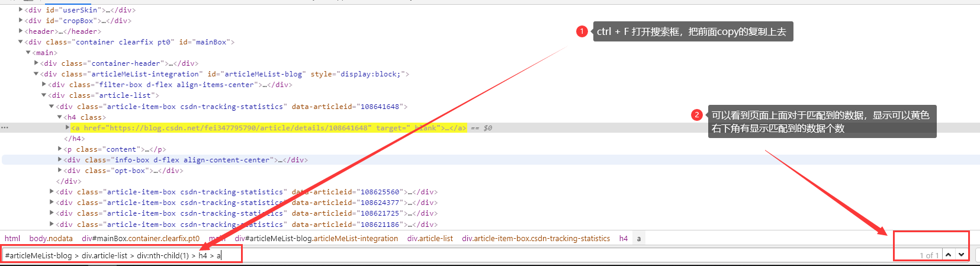Screen dimensions: 980x266
Task: Expand the filter-box d-flex div node
Action: tap(44, 85)
